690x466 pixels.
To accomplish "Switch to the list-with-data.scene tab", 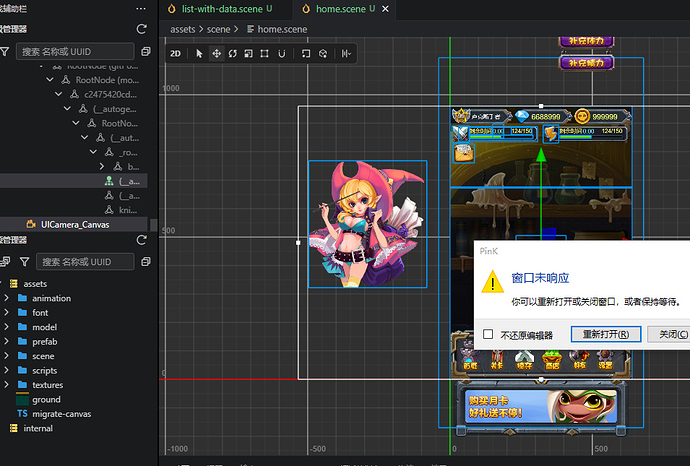I will pos(221,9).
